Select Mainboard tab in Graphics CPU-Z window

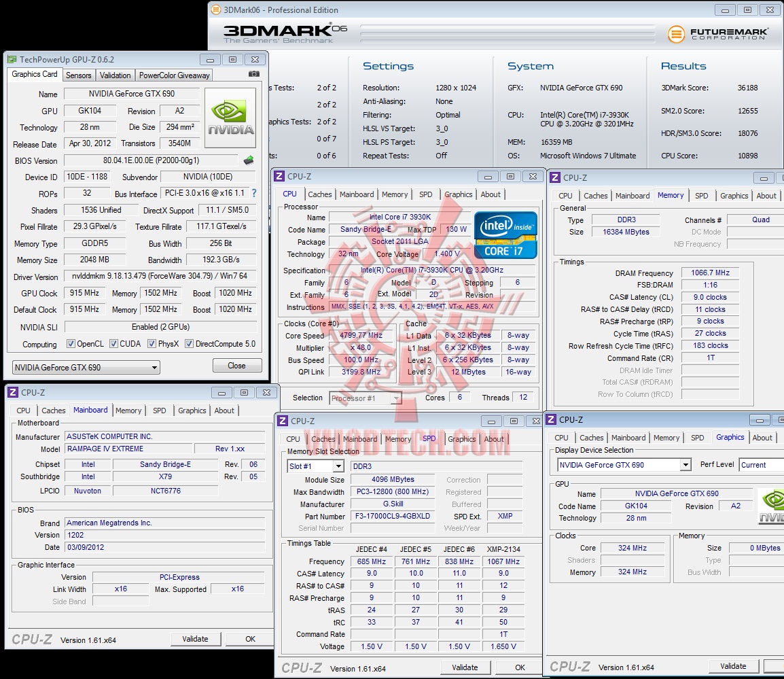point(628,437)
